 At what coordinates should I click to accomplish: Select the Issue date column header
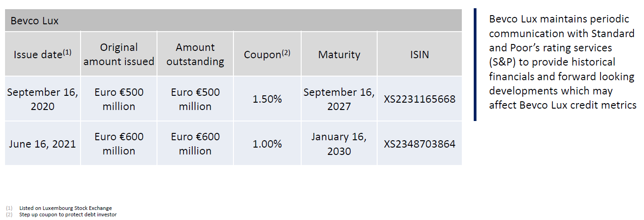[43, 55]
